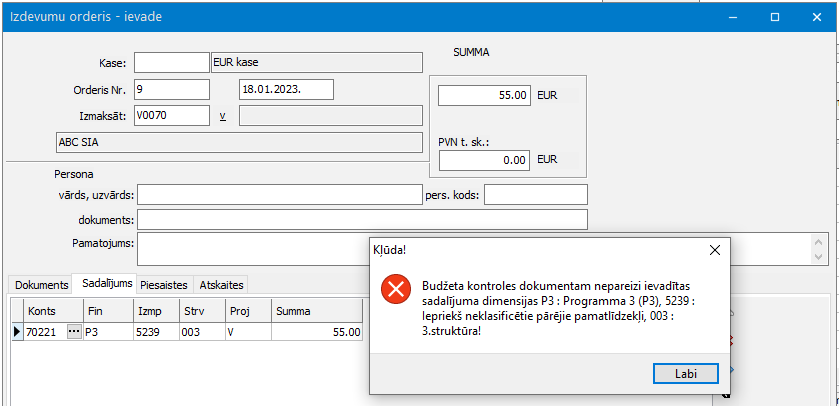Select the Sadalījums tab

107,284
